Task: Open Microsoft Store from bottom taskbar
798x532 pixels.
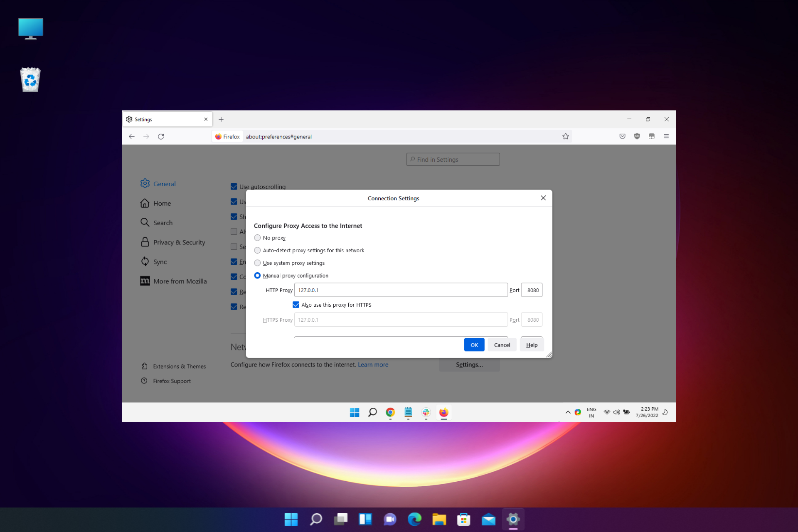Action: (x=464, y=519)
